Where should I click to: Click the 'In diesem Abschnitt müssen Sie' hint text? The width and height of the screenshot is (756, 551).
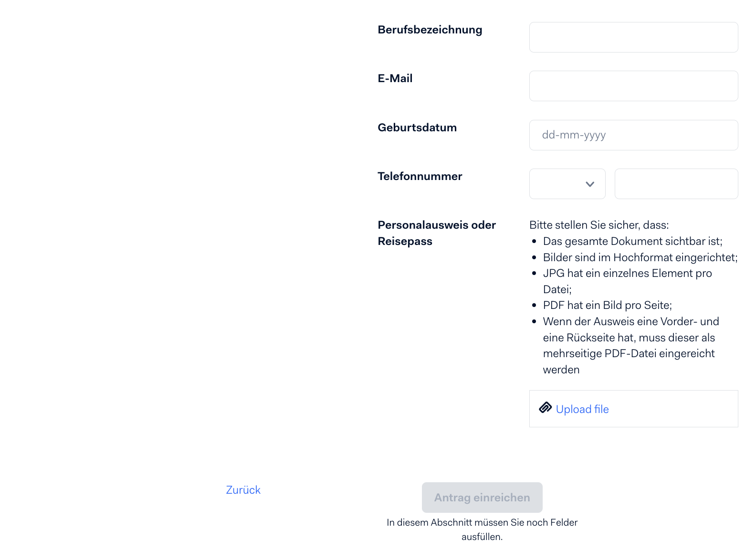[x=482, y=530]
